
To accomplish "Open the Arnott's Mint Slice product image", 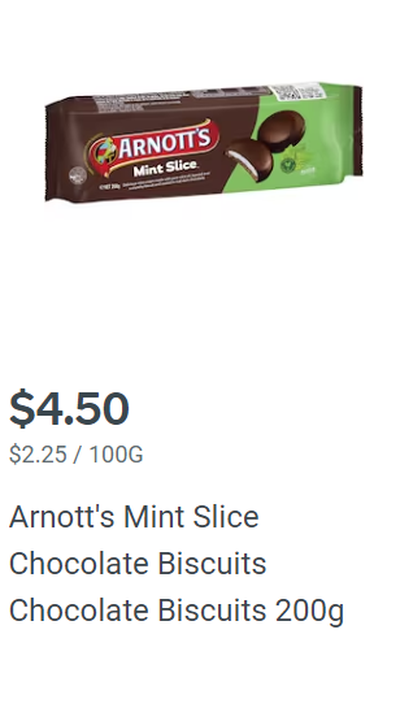I will (x=203, y=142).
